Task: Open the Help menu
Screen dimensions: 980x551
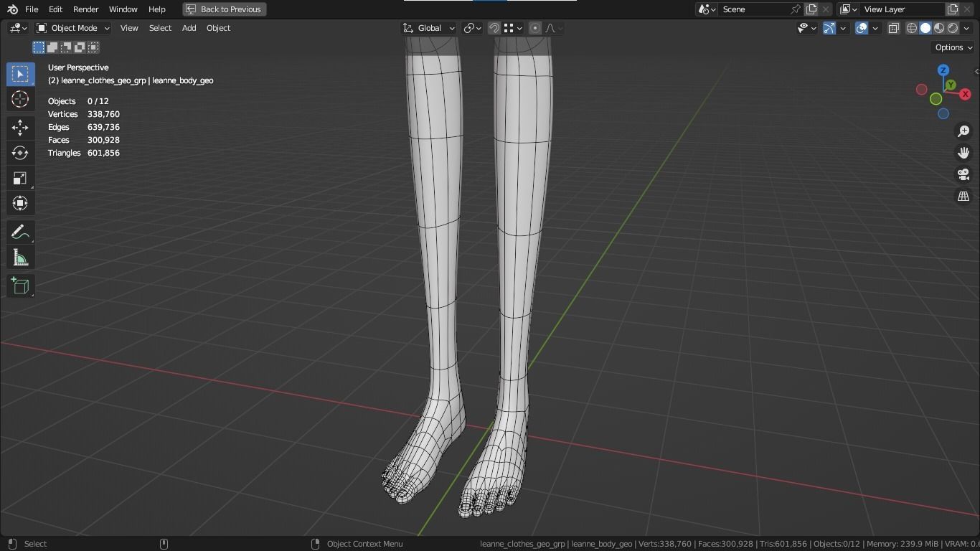Action: (156, 9)
